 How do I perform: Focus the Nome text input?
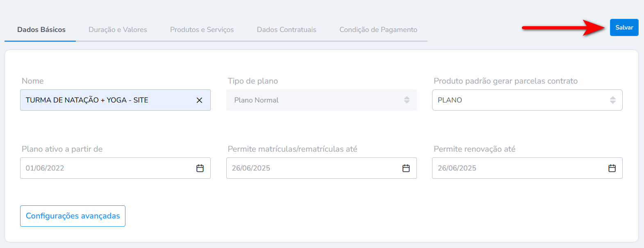[107, 100]
